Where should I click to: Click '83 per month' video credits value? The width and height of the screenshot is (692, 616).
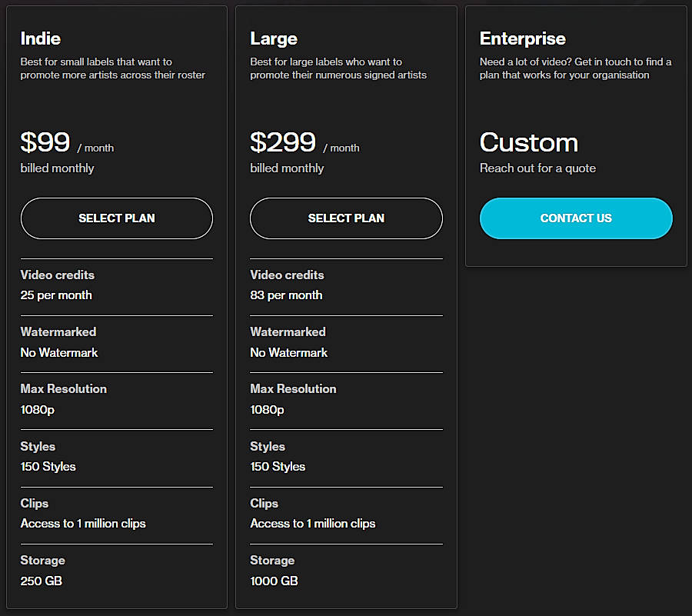(x=286, y=295)
